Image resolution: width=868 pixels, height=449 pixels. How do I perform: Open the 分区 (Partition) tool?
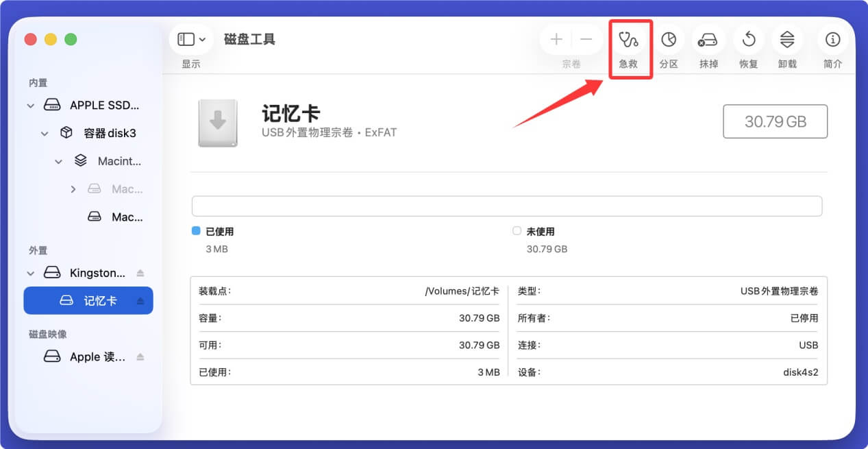[669, 39]
